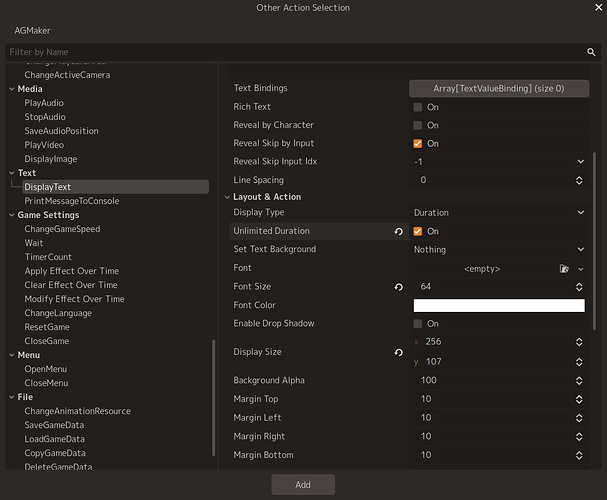Toggle the Reveal by Character checkbox

tap(417, 125)
